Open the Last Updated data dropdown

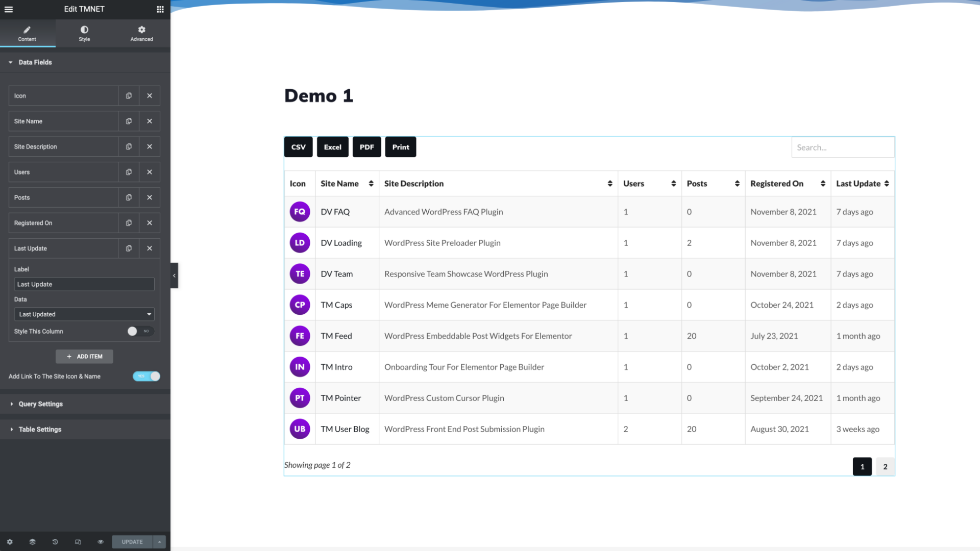point(84,314)
